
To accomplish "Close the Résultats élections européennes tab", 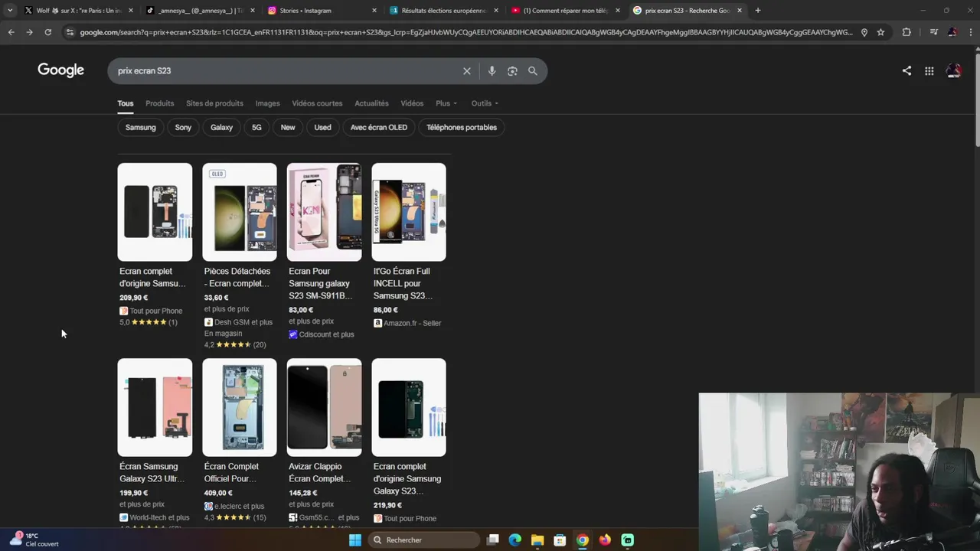I will click(x=496, y=11).
